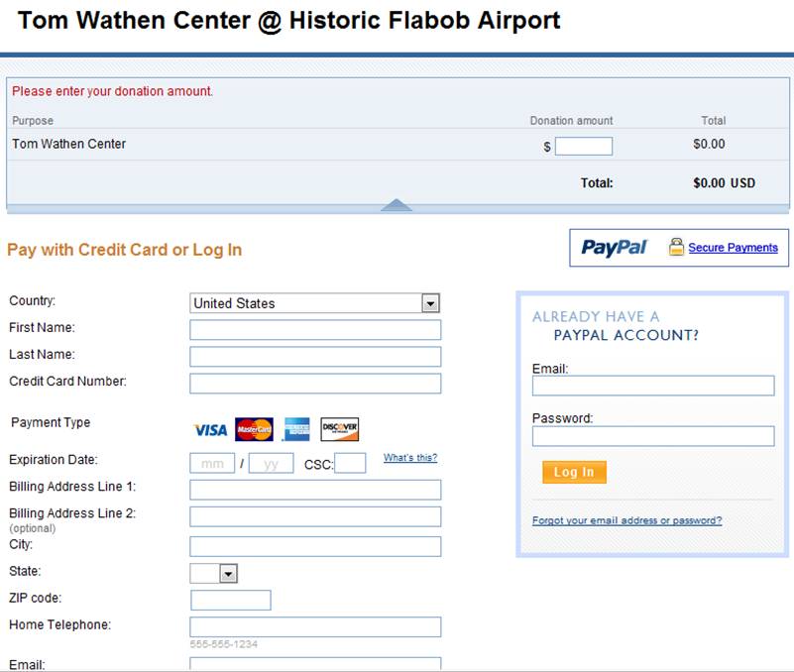Click "Forgot your email address or password?"
Screen dimensions: 794x672
pyautogui.click(x=626, y=520)
